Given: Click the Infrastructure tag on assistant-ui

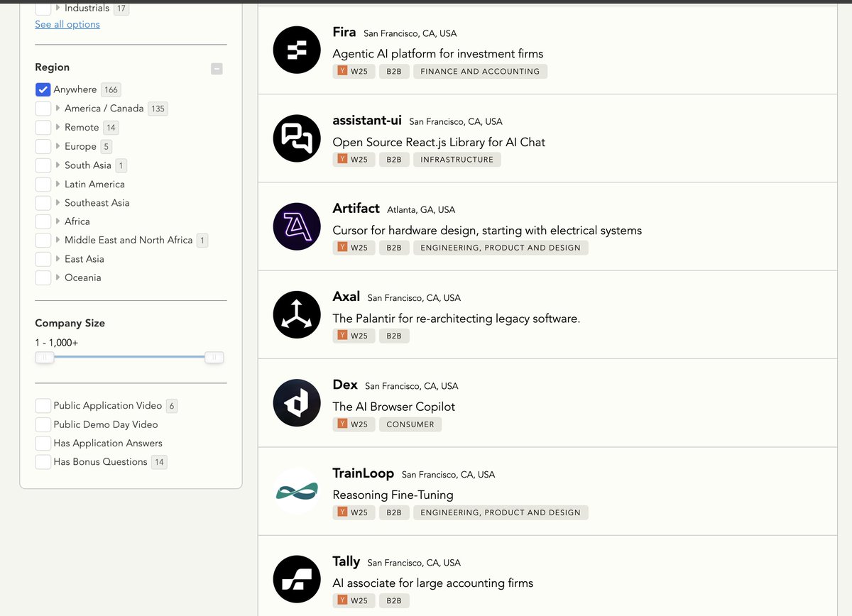Looking at the screenshot, I should click(457, 160).
